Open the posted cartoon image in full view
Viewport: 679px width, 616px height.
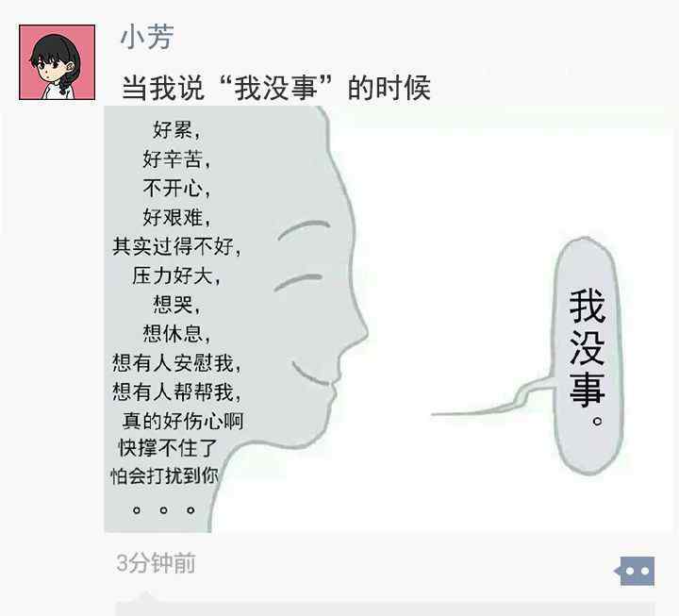(388, 319)
